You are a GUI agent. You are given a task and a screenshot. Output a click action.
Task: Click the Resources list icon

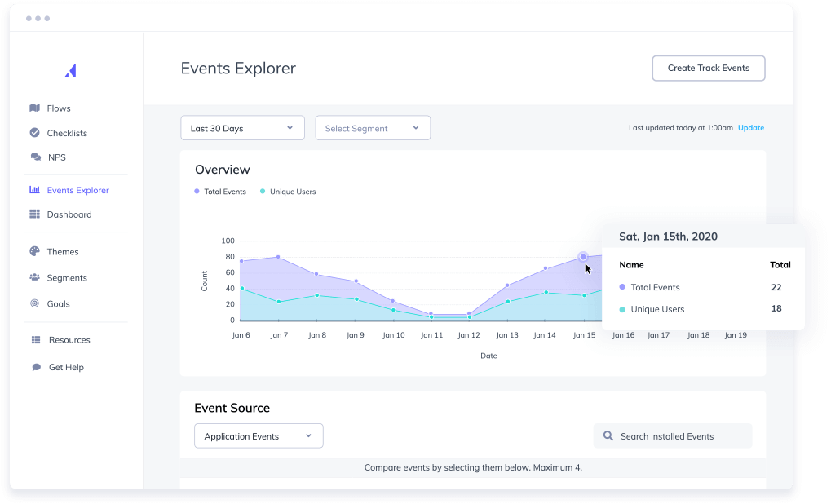36,340
